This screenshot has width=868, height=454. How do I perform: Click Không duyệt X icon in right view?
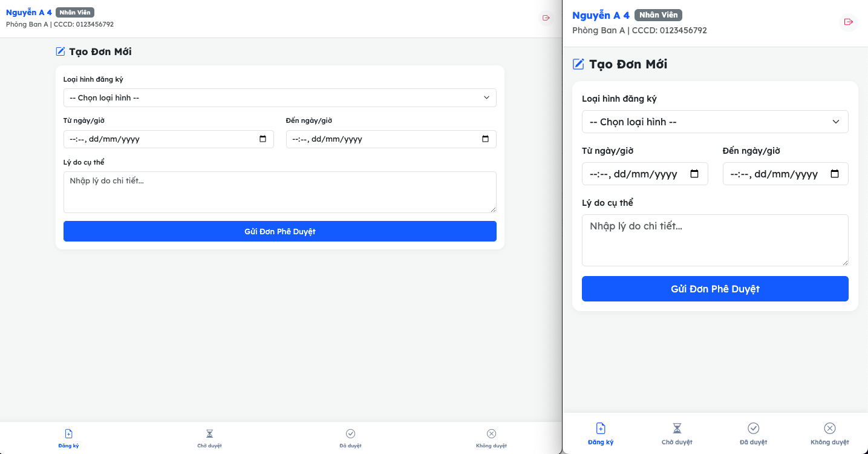(x=830, y=428)
